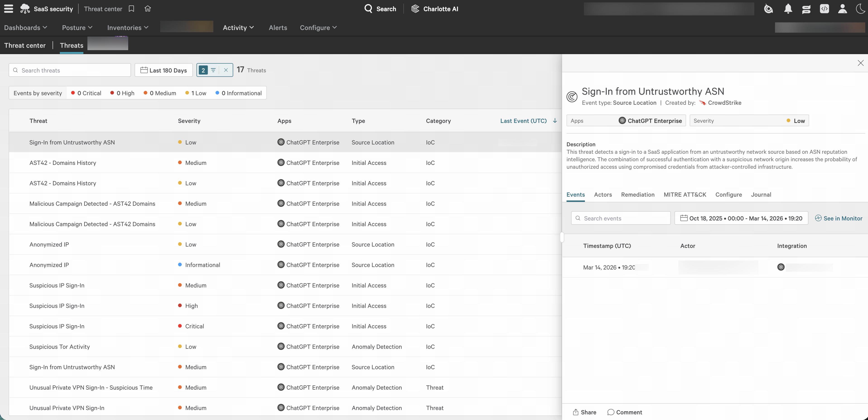
Task: Switch to the Remediation tab
Action: pos(637,195)
